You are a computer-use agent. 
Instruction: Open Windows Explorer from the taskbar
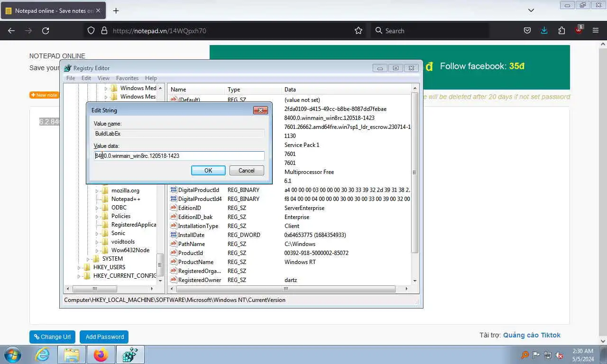(72, 355)
